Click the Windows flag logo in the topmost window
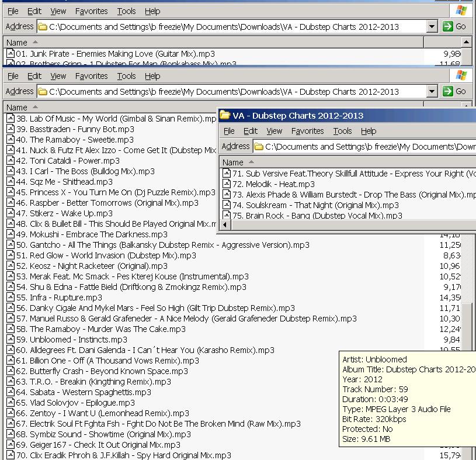Image resolution: width=476 pixels, height=460 pixels. pos(461,11)
